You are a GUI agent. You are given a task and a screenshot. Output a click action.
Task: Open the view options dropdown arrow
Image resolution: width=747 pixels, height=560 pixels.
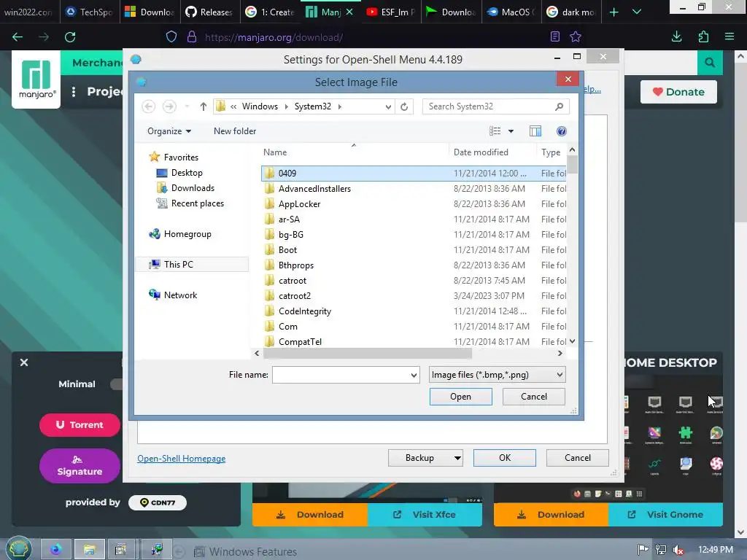[511, 131]
